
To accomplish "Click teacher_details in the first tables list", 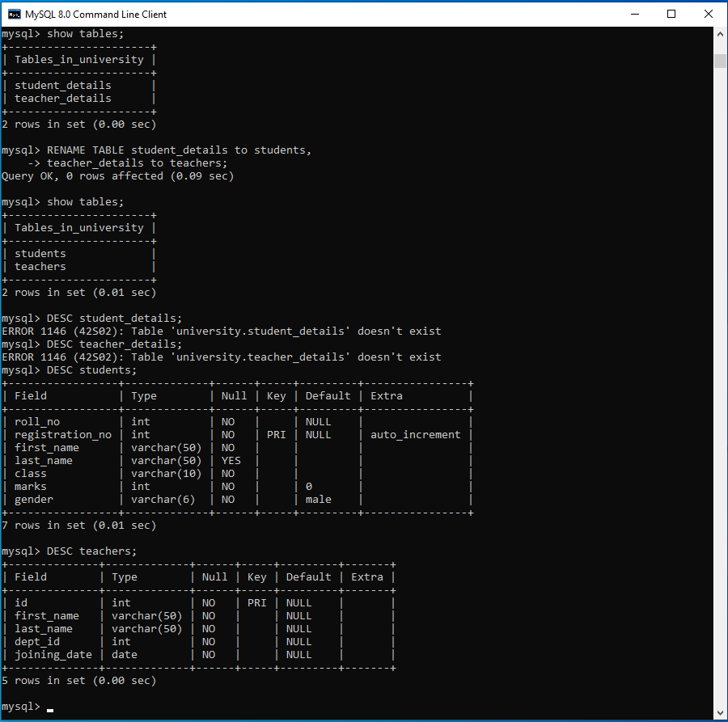I will click(x=63, y=98).
